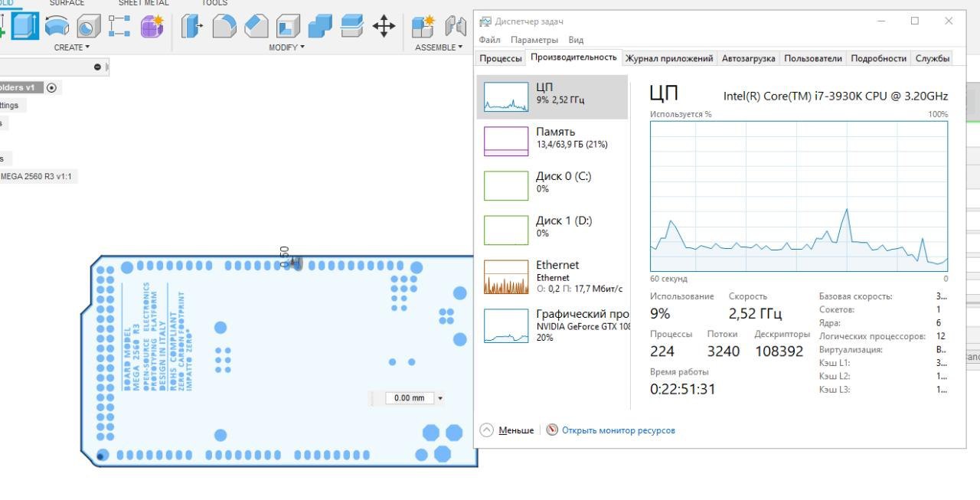The height and width of the screenshot is (500, 980).
Task: Click the 0.00 mm distance input field
Action: (x=410, y=398)
